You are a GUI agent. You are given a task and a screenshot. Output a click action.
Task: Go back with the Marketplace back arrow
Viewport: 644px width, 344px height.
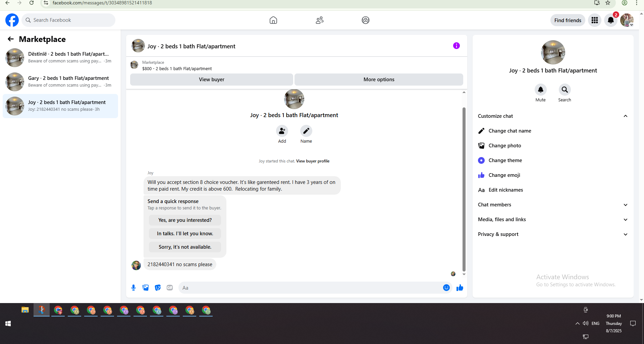point(11,39)
